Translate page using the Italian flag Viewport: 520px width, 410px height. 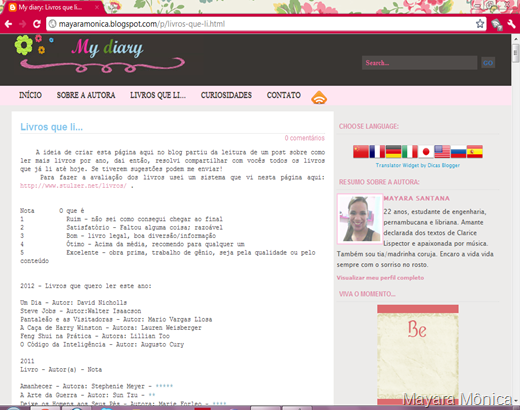[410, 152]
